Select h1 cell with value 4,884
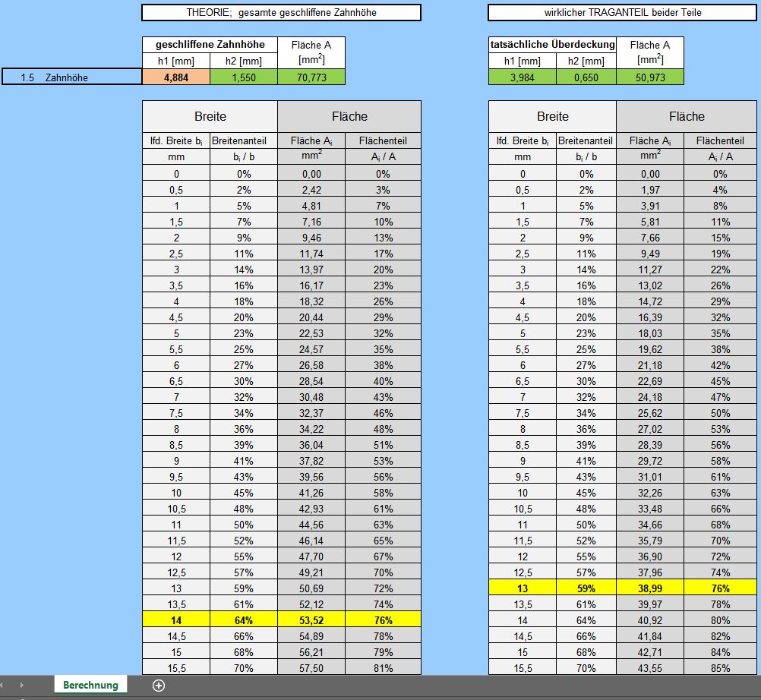761x700 pixels. coord(176,77)
